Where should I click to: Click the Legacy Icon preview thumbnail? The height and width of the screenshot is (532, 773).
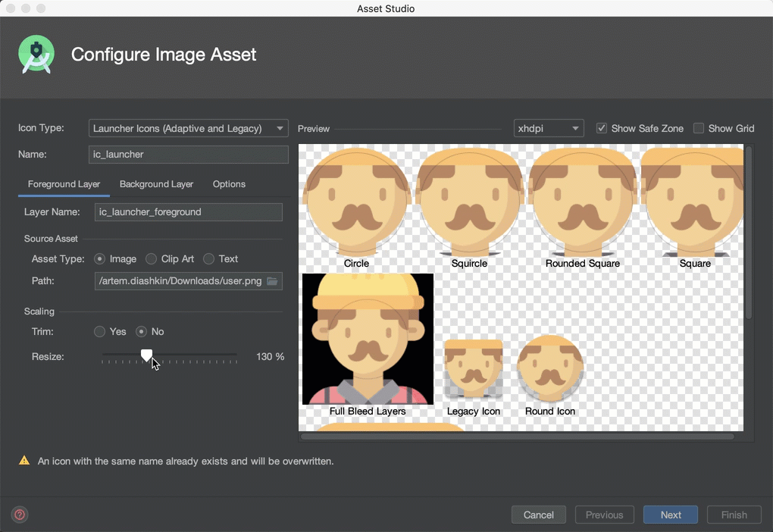[x=473, y=369]
